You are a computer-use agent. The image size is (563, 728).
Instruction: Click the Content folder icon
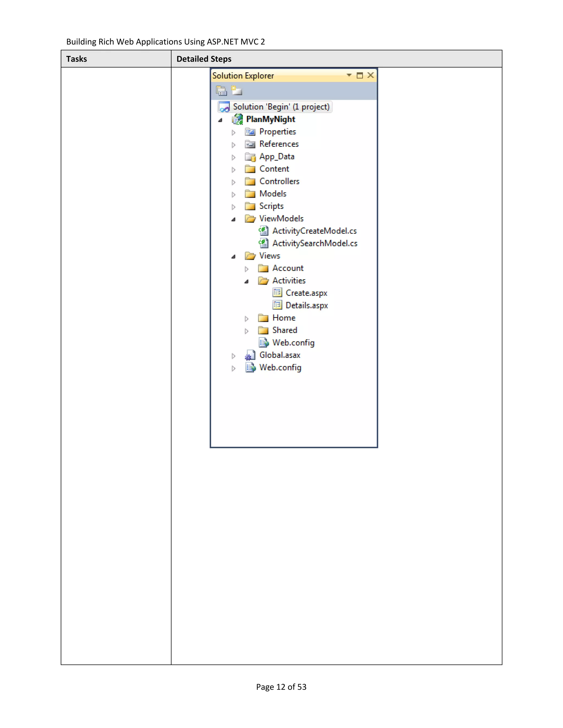(250, 169)
